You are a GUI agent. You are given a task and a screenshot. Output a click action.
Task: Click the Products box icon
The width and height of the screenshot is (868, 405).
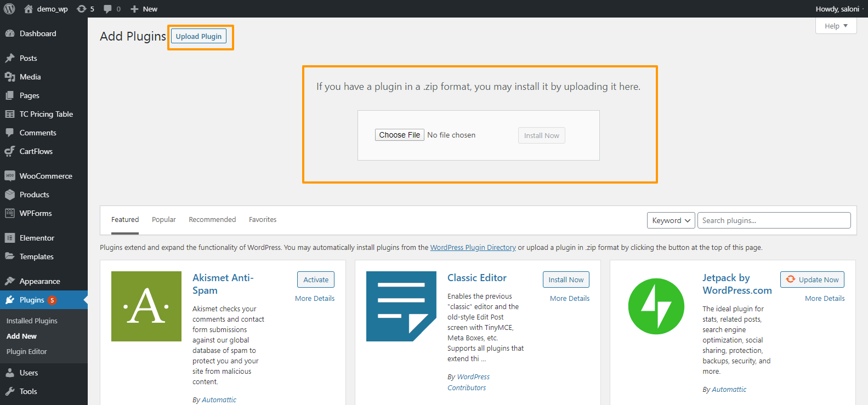10,195
